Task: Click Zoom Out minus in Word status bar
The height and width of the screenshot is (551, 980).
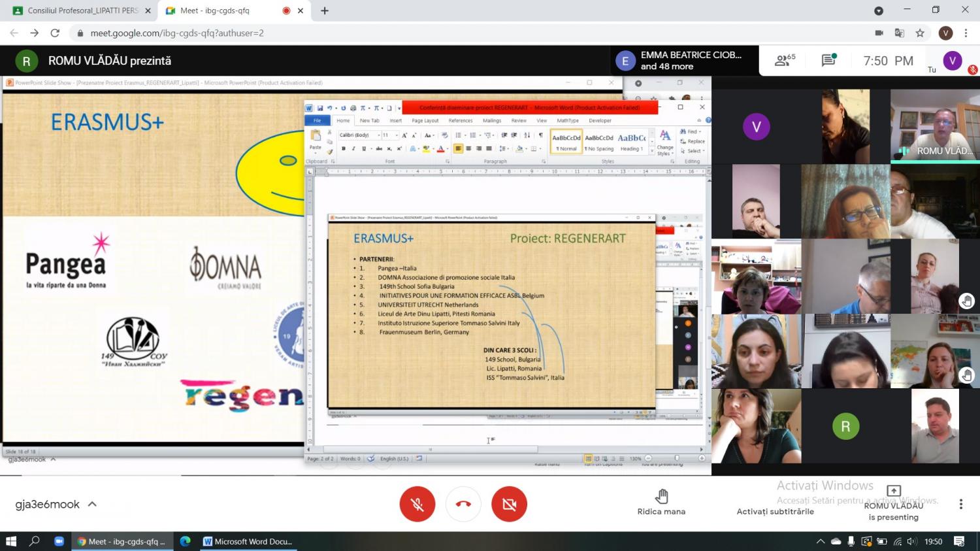Action: 648,458
